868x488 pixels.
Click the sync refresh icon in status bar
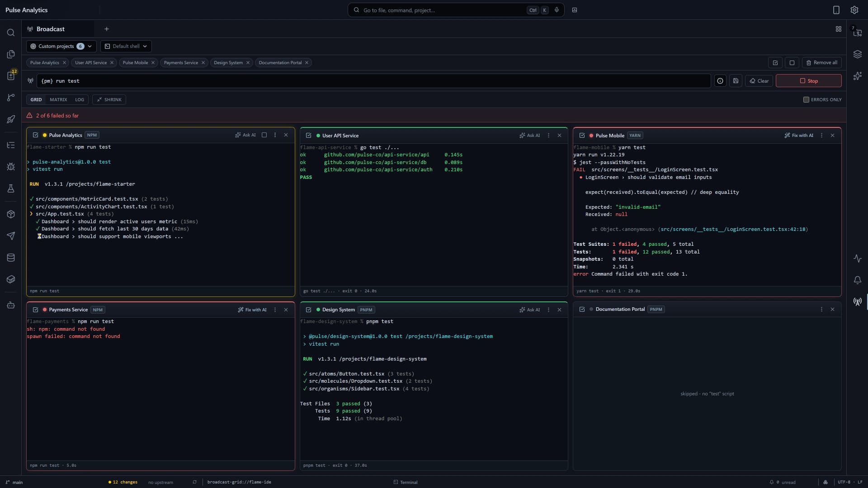click(x=194, y=482)
